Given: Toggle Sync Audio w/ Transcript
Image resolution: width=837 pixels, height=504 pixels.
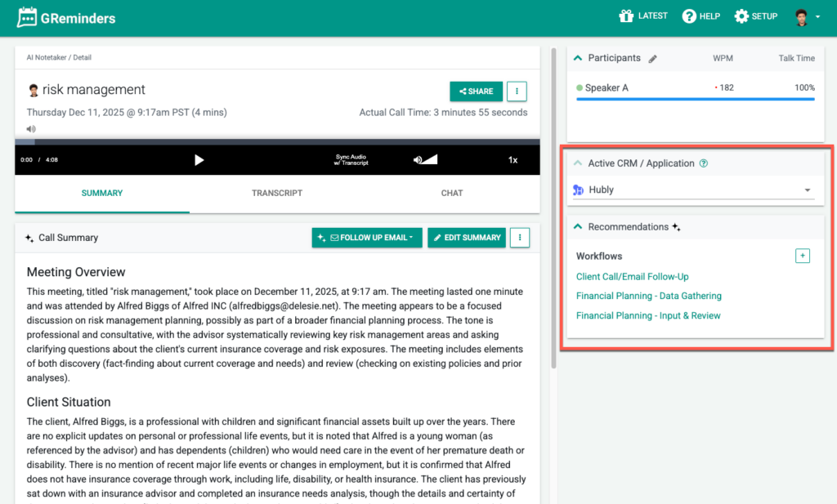Looking at the screenshot, I should [x=351, y=160].
